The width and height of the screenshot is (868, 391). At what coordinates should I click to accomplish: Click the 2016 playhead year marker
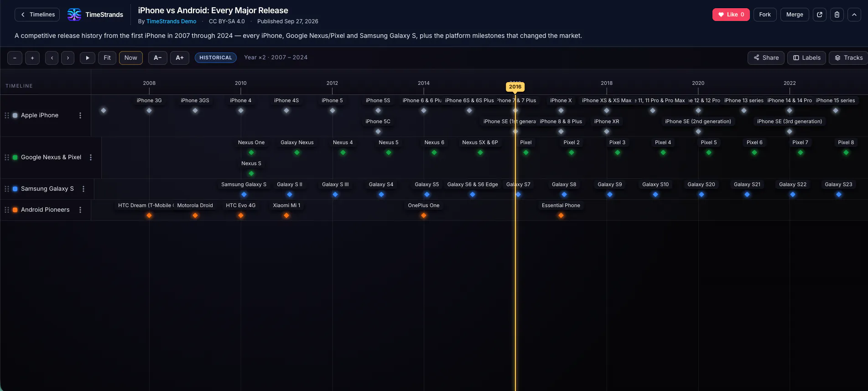515,87
